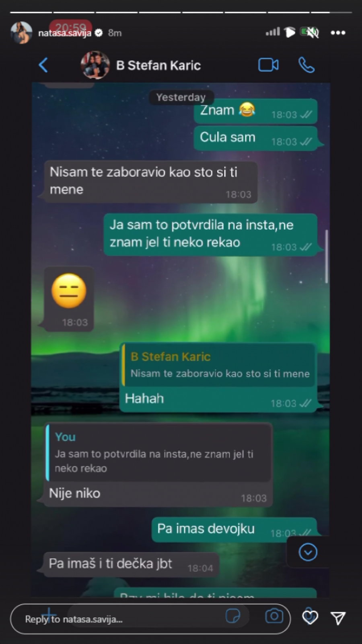The height and width of the screenshot is (644, 362).
Task: Tap the scroll-to-bottom chevron button
Action: 308,552
